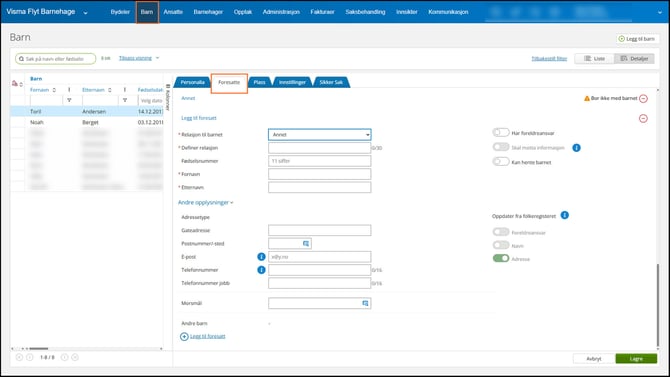Toggle the Foreldreansvar registry update switch
The height and width of the screenshot is (377, 670).
click(501, 232)
